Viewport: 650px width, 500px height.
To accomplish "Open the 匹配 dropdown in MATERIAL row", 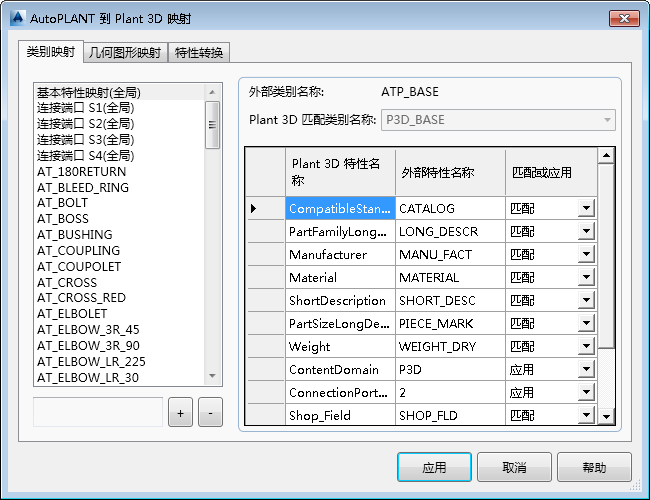I will click(586, 277).
